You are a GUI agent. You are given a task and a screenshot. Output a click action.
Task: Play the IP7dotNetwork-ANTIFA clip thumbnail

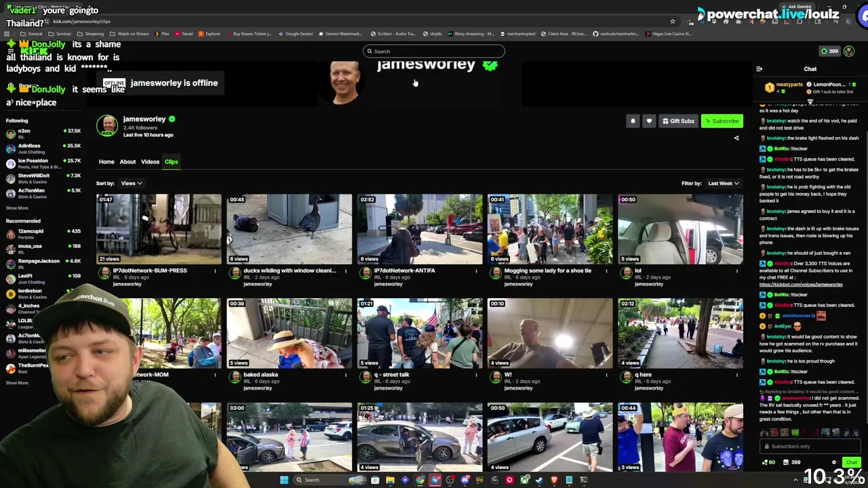(420, 229)
